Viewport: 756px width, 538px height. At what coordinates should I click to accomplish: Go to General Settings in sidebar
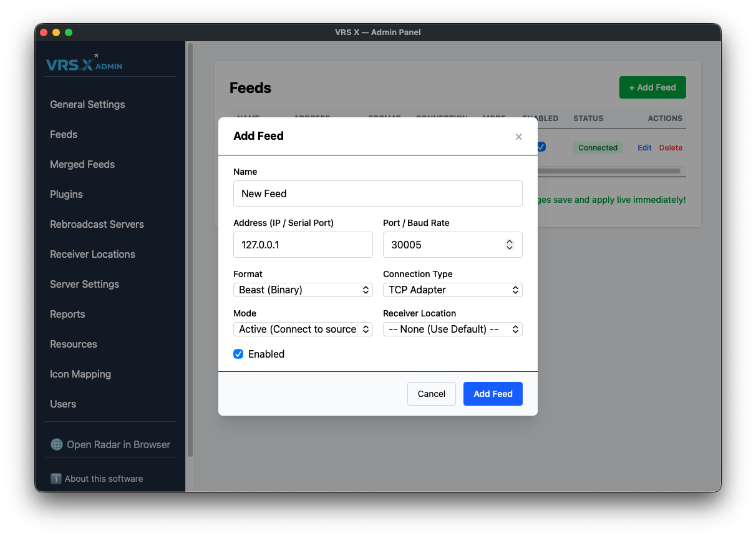(87, 104)
